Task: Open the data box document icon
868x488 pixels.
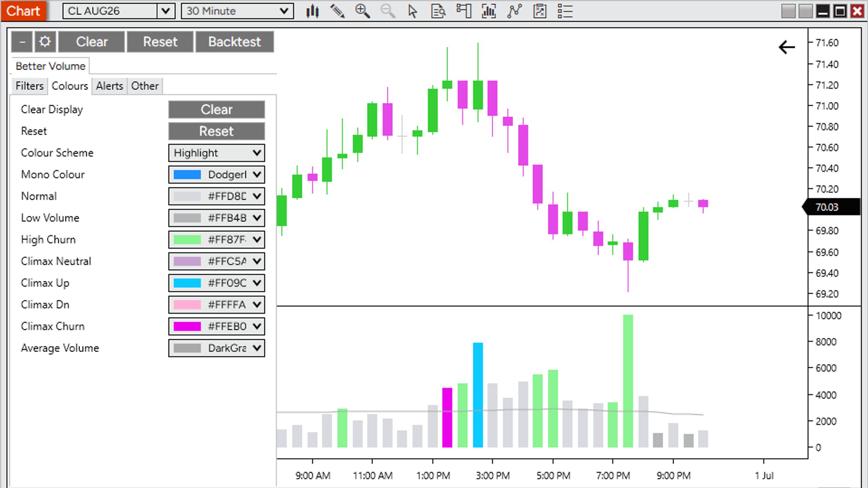Action: pyautogui.click(x=438, y=11)
